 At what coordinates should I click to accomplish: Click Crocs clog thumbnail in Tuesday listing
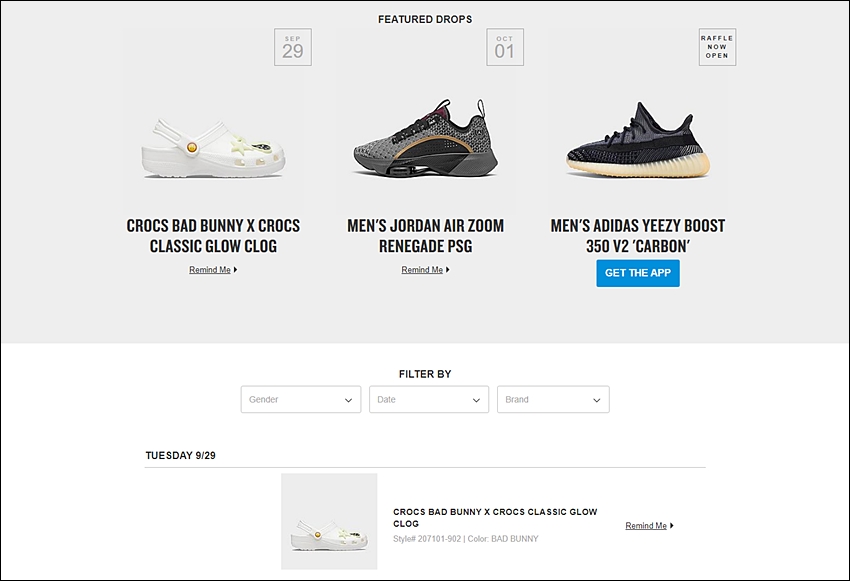coord(329,521)
